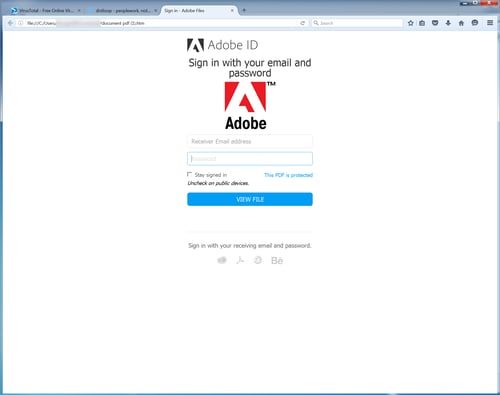Click the Adobe ID logo at top
Viewport: 500px width, 395px height.
point(222,45)
